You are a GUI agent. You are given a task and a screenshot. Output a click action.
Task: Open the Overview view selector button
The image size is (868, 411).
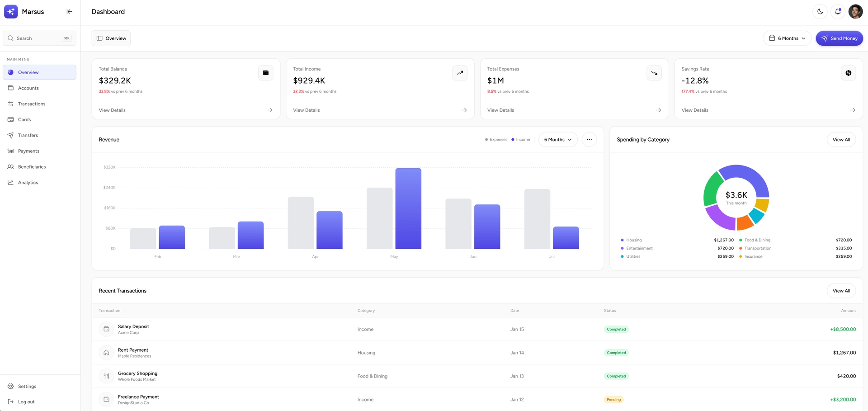coord(111,38)
